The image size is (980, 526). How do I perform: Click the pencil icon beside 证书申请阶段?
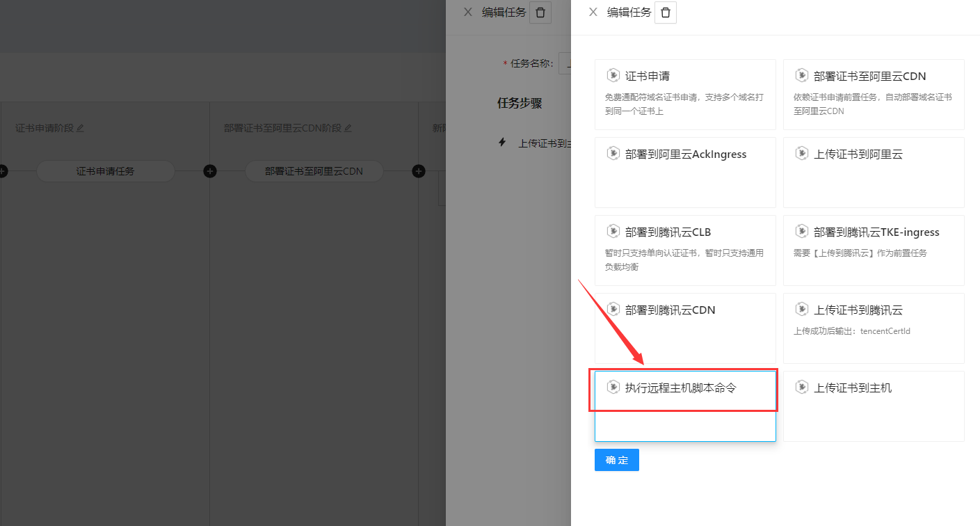[x=80, y=128]
